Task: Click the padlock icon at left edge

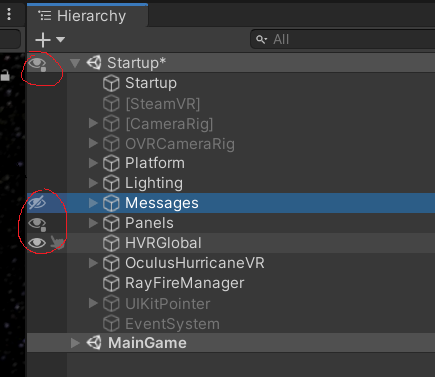Action: coord(5,75)
